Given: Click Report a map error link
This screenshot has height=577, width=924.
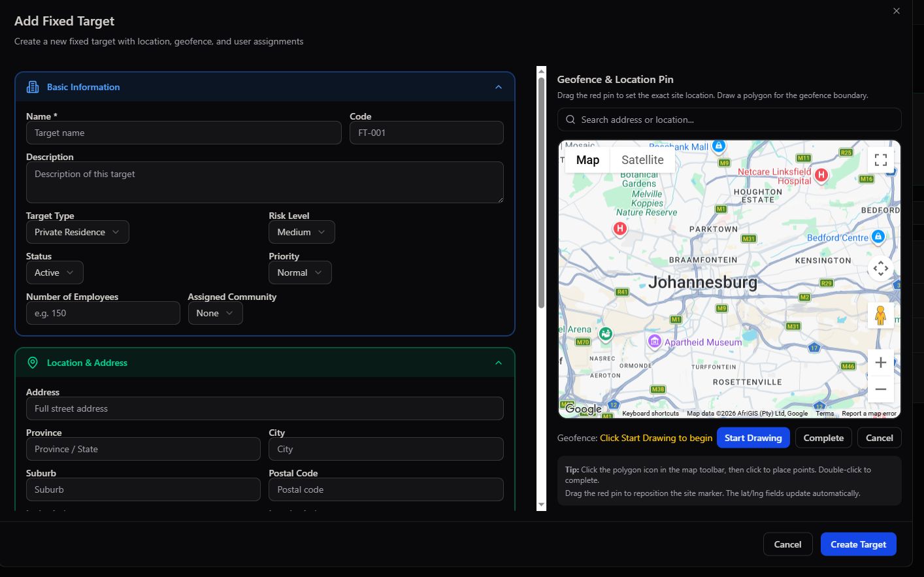Looking at the screenshot, I should [x=868, y=413].
